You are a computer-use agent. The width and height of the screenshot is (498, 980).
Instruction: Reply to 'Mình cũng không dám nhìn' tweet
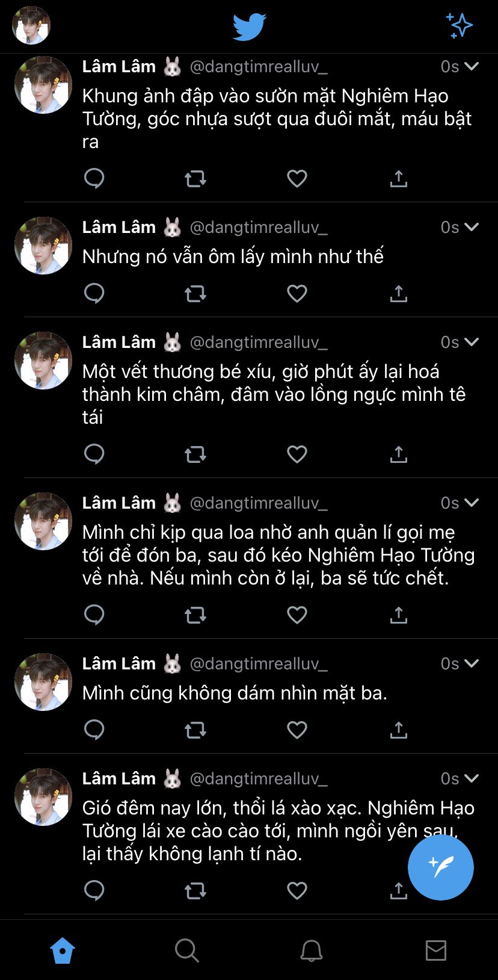coord(94,730)
